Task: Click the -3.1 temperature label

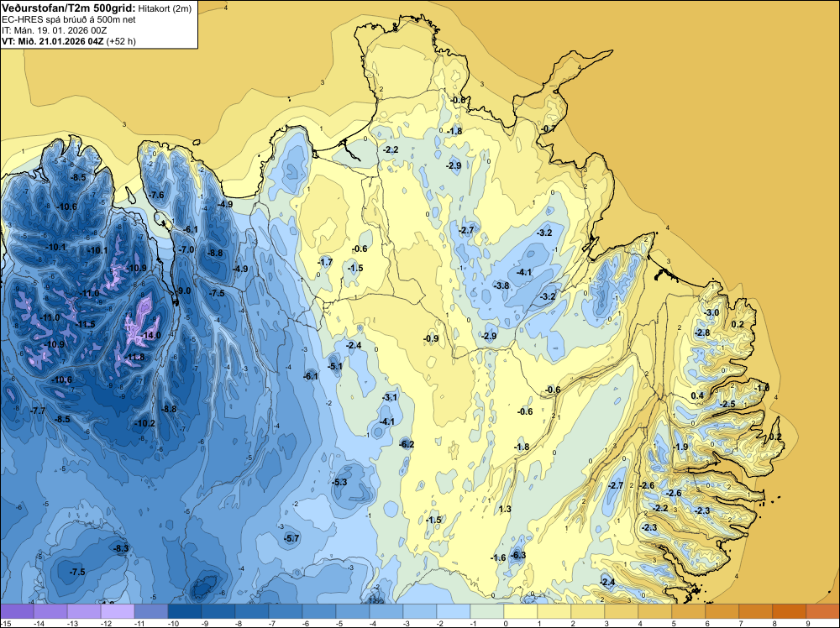Action: [x=391, y=397]
